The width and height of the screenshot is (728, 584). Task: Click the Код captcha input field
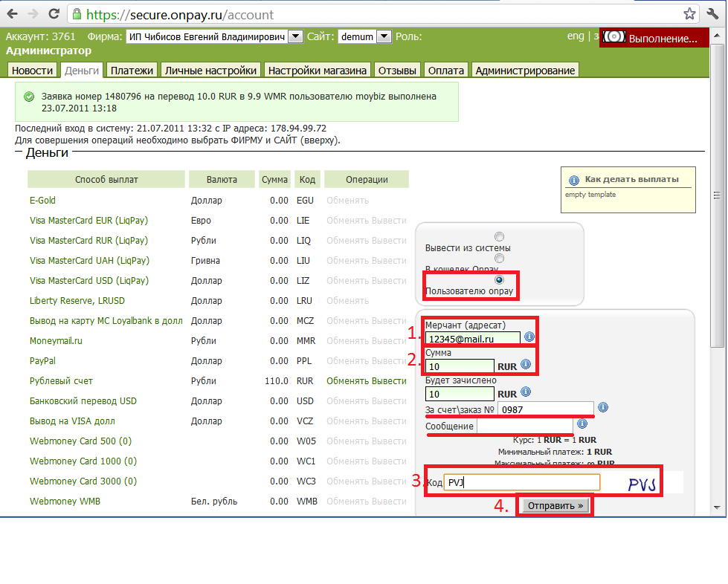[521, 483]
